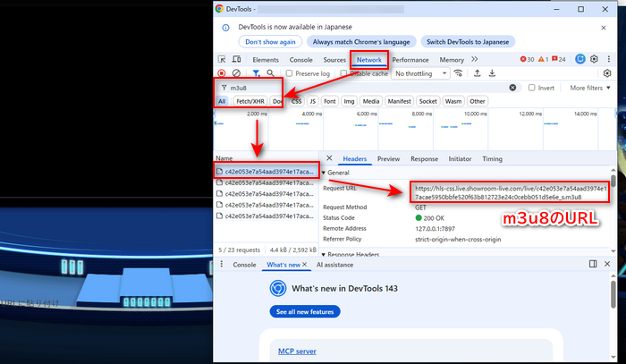Stop recording the network log

tap(222, 73)
